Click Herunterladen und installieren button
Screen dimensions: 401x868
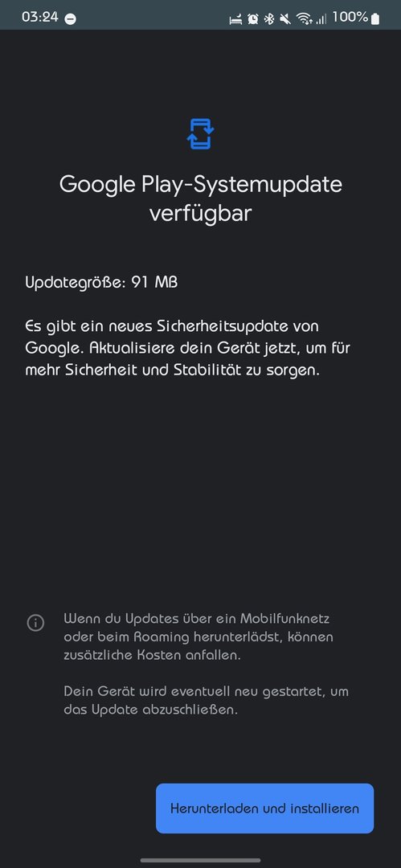point(264,809)
